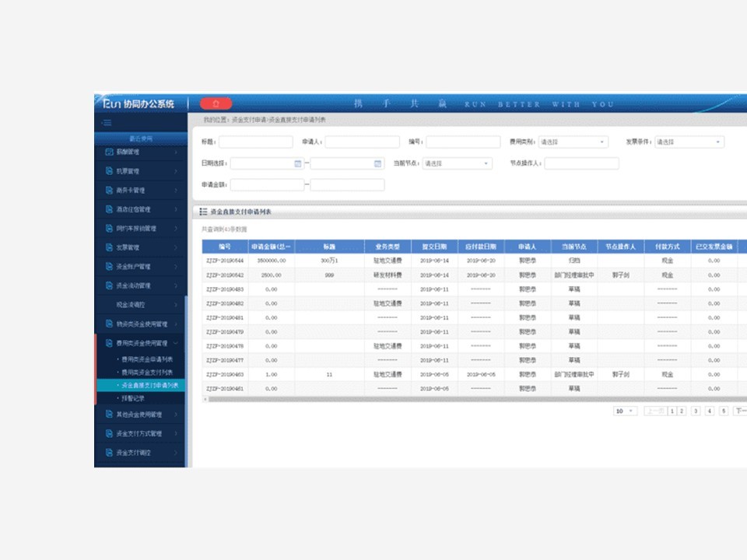Click the red home button in header

click(x=216, y=103)
